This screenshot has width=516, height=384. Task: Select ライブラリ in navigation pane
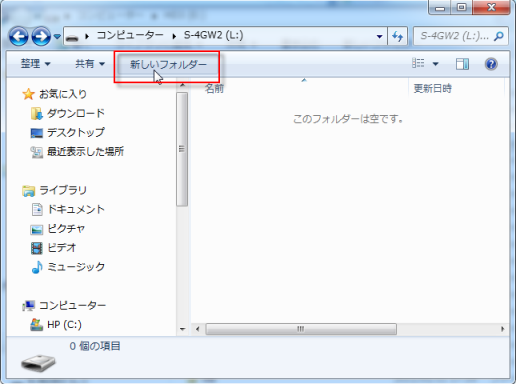coord(63,190)
